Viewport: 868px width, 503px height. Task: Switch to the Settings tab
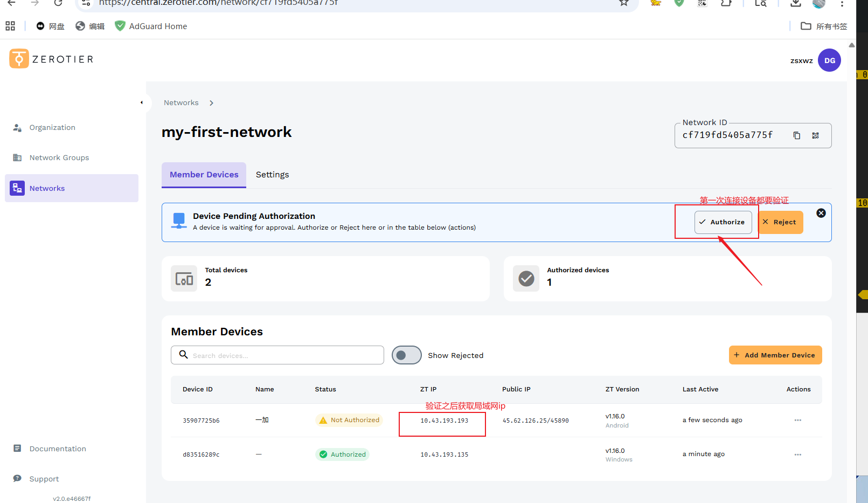coord(272,175)
